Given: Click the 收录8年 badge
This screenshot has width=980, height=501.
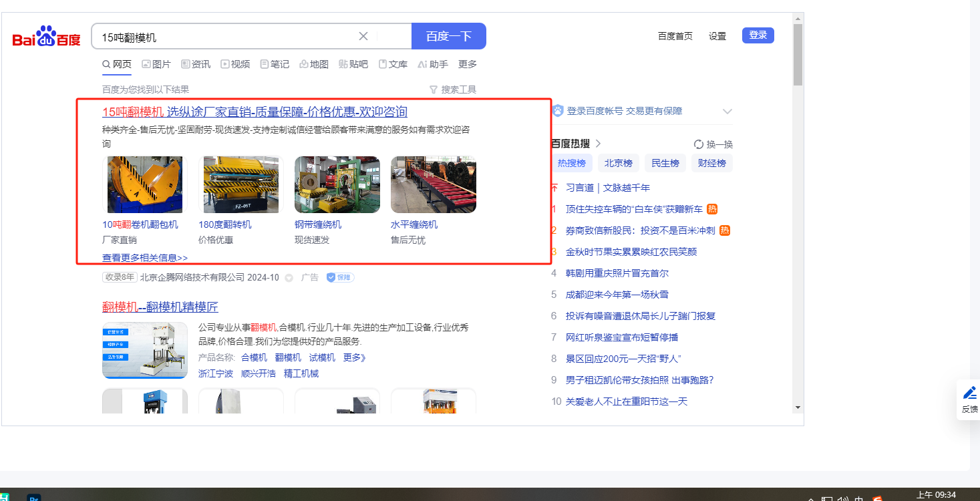Looking at the screenshot, I should [120, 277].
